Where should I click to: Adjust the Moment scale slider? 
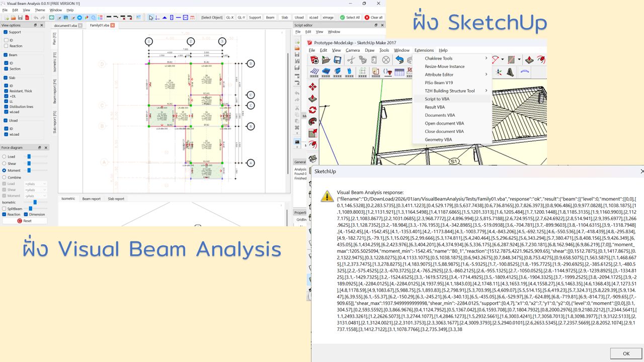[x=30, y=170]
